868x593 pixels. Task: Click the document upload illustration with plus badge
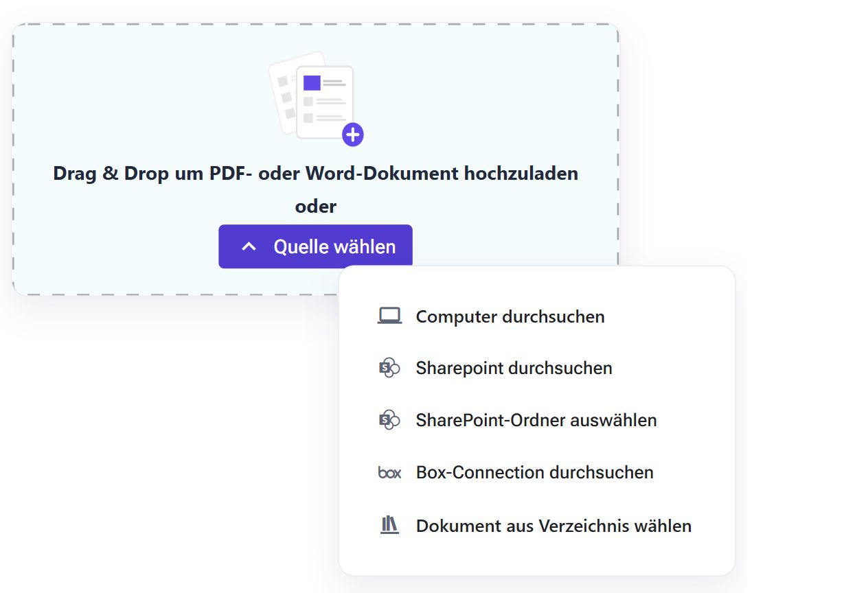coord(316,98)
